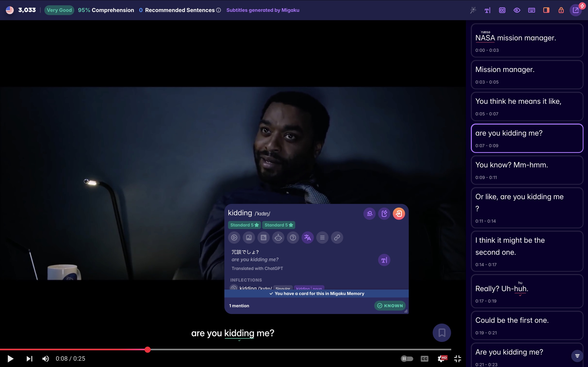This screenshot has width=588, height=367.
Task: Click the Recommended Sentences info icon
Action: click(x=218, y=10)
